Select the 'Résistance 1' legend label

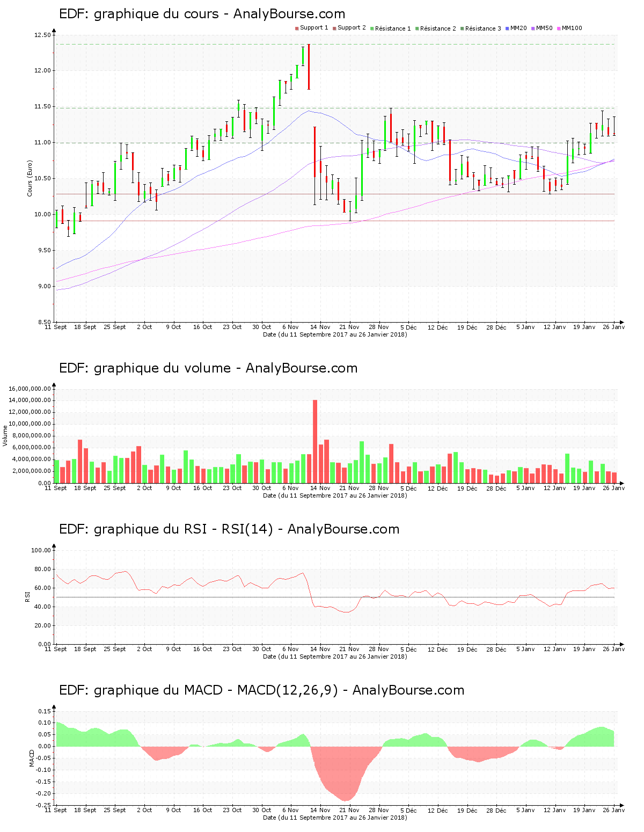tap(393, 28)
